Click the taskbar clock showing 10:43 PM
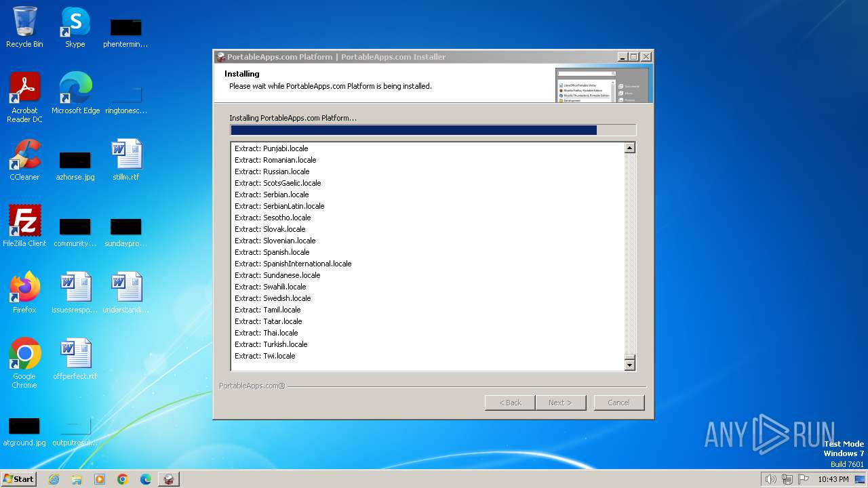 833,479
